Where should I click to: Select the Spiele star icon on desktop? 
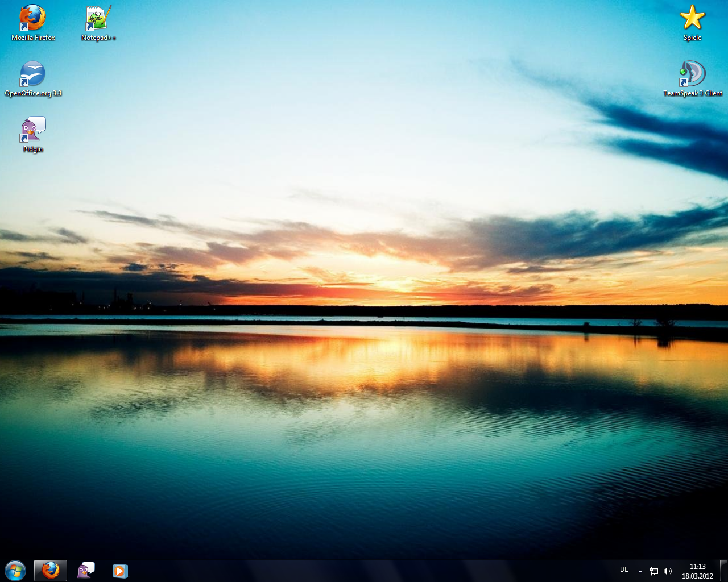coord(692,18)
